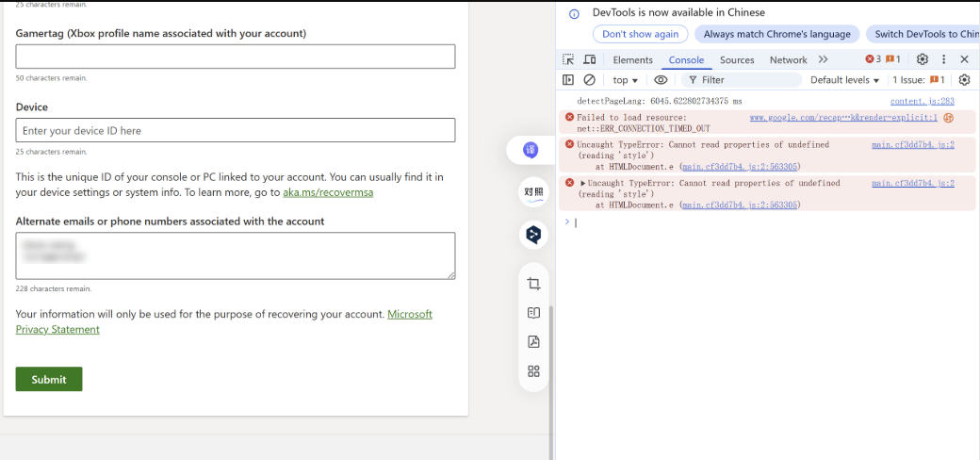
Task: Click the 228 characters remain text
Action: pyautogui.click(x=53, y=289)
